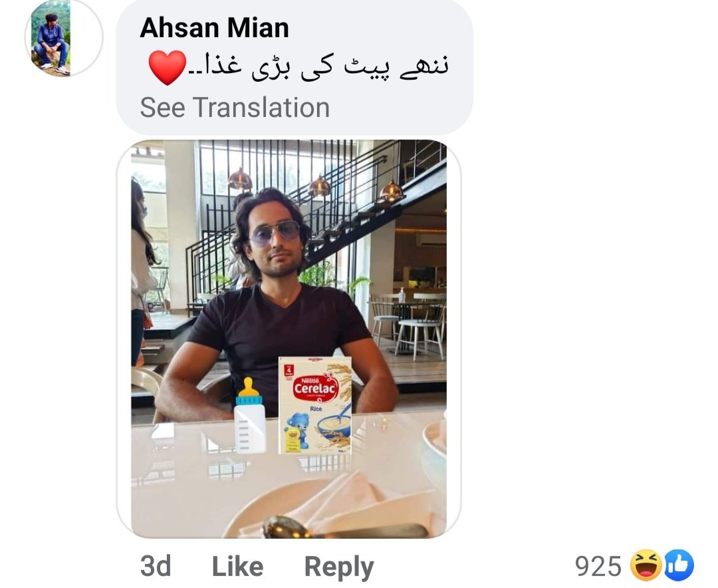
Task: Click the blue thumbs-up reaction icon
Action: click(679, 565)
